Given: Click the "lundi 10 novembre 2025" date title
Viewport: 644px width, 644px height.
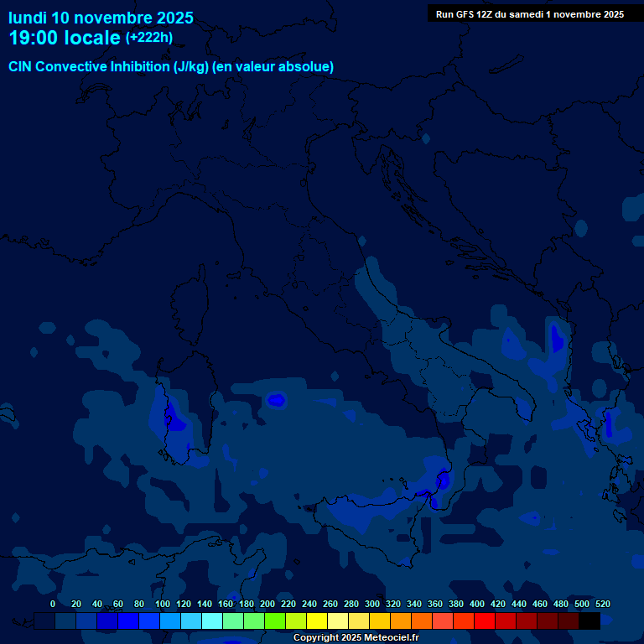Looking at the screenshot, I should pos(101,18).
